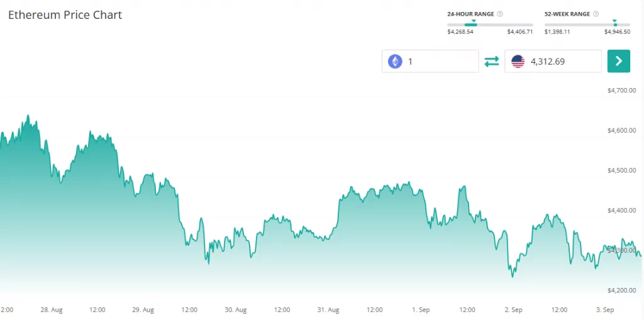
Task: Swap currencies using the double-arrow icon
Action: [492, 62]
